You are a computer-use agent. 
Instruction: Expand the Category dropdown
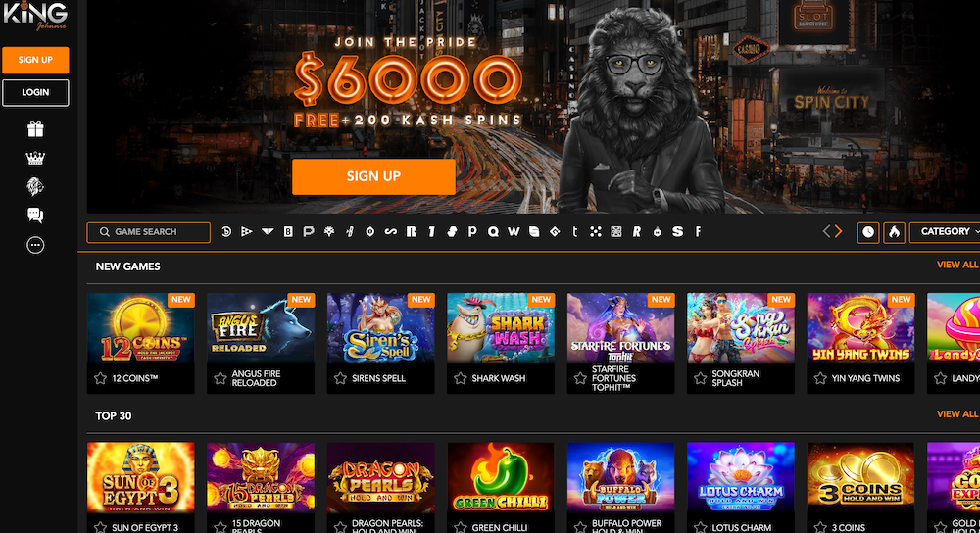click(x=945, y=232)
